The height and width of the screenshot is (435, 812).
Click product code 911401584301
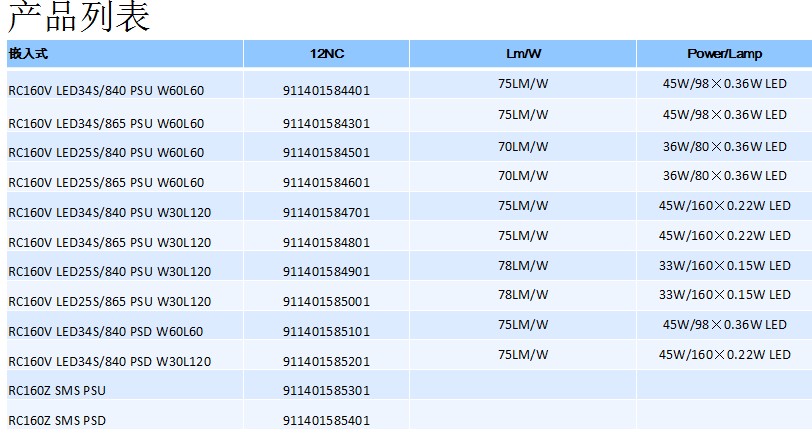point(326,124)
